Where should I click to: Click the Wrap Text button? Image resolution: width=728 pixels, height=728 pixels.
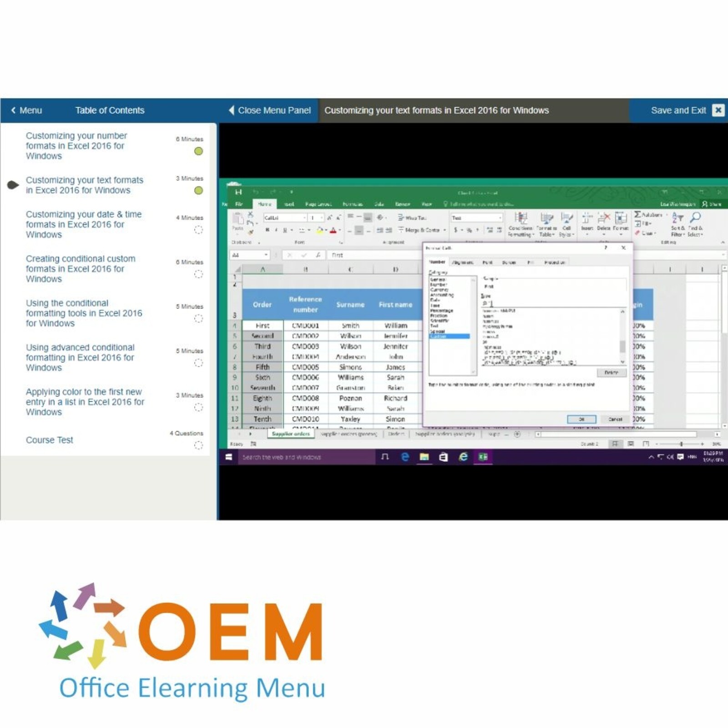[412, 218]
